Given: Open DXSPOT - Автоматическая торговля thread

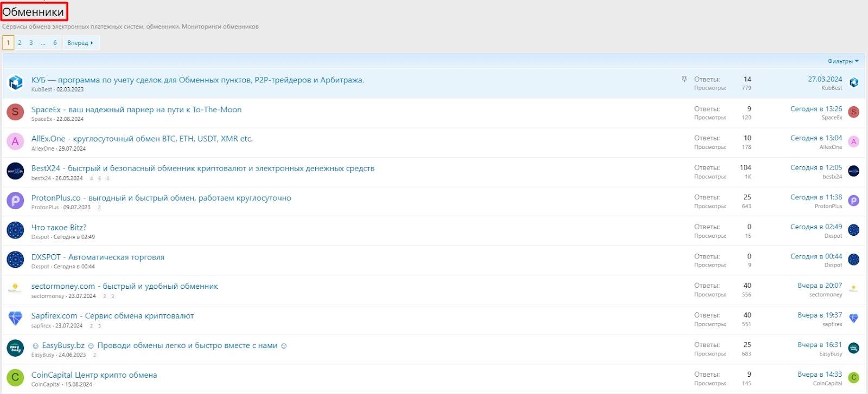Looking at the screenshot, I should pos(98,257).
